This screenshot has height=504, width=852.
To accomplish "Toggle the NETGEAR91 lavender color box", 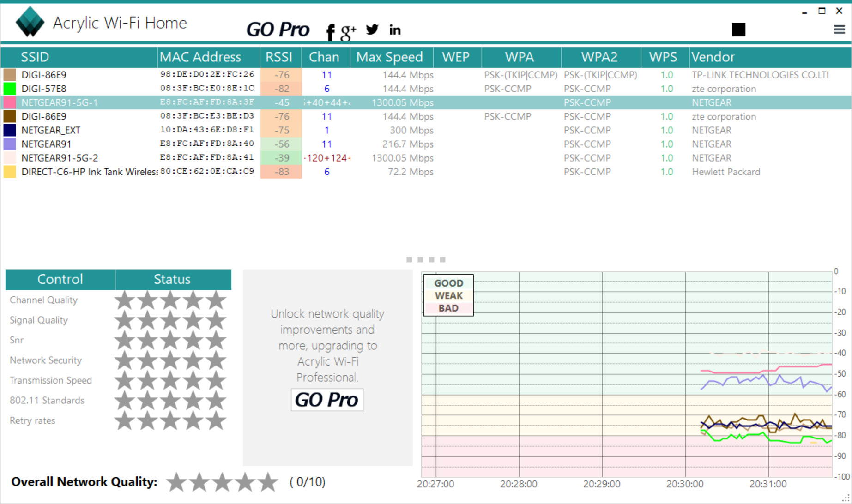I will click(10, 144).
